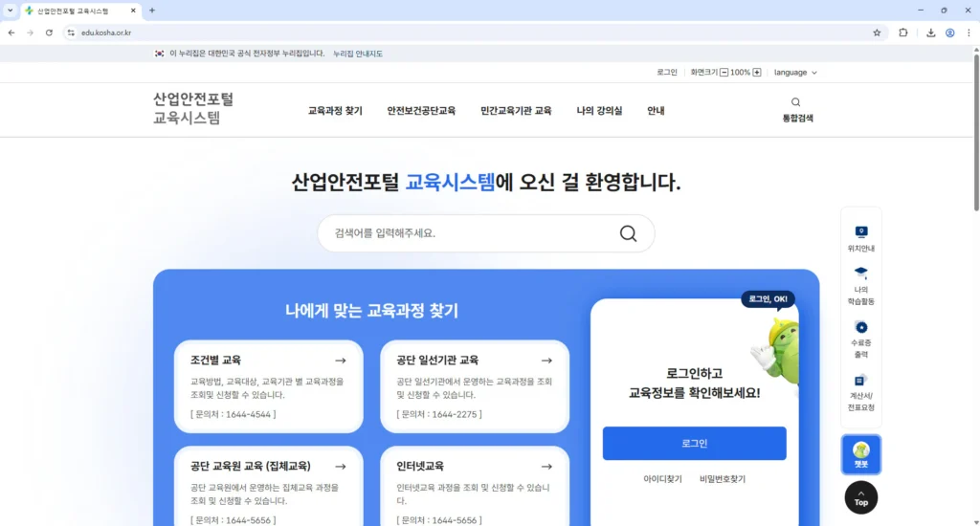View site information icon in address bar

point(71,33)
